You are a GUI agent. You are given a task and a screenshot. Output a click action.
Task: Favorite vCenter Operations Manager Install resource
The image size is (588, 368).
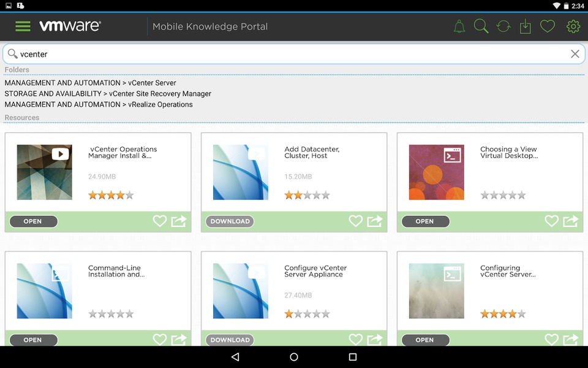click(160, 221)
